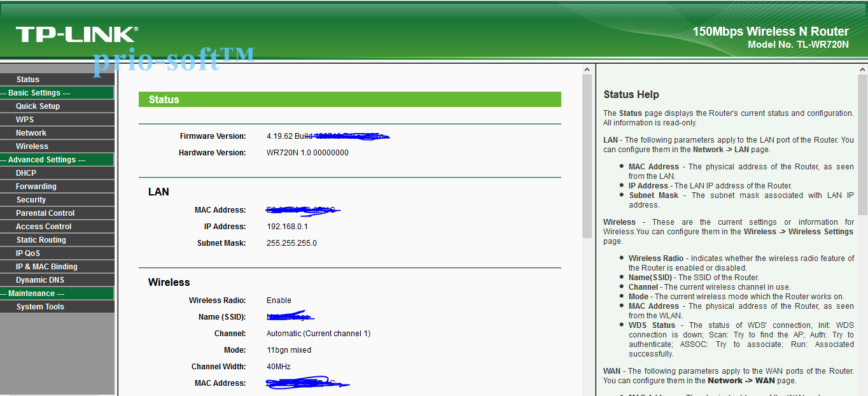Open the Network settings menu
Image resolution: width=868 pixels, height=396 pixels.
point(32,132)
